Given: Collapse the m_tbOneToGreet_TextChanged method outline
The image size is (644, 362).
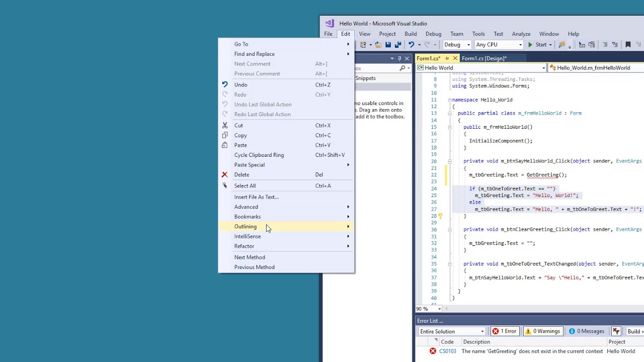Looking at the screenshot, I should (x=450, y=263).
